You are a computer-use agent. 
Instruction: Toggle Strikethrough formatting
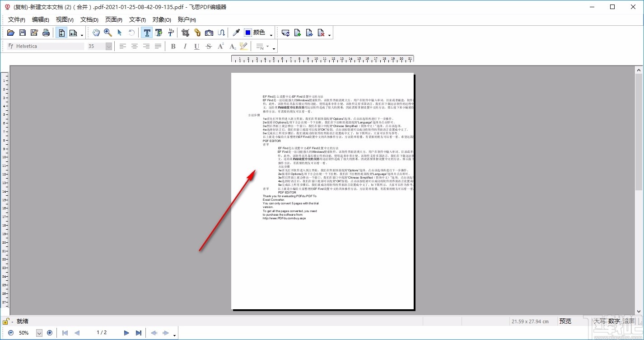[x=209, y=46]
